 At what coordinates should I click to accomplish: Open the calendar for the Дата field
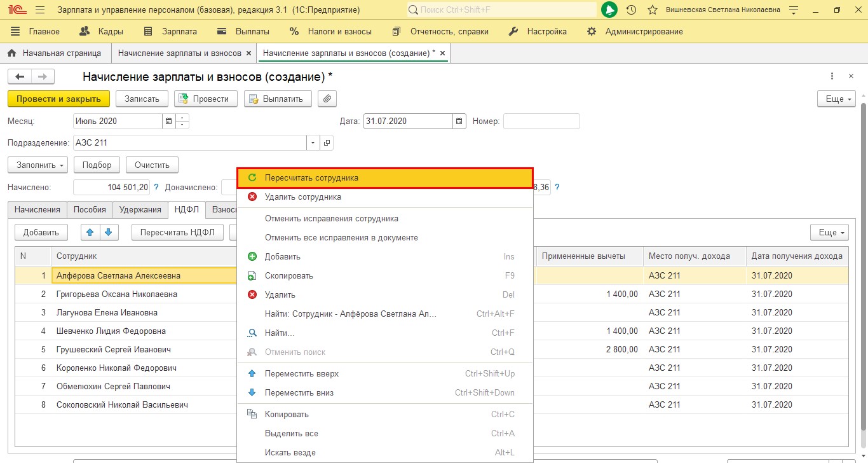pos(459,121)
